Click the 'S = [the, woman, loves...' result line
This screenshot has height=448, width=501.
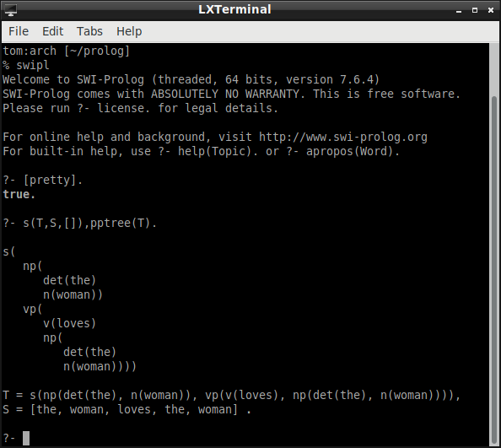point(127,409)
